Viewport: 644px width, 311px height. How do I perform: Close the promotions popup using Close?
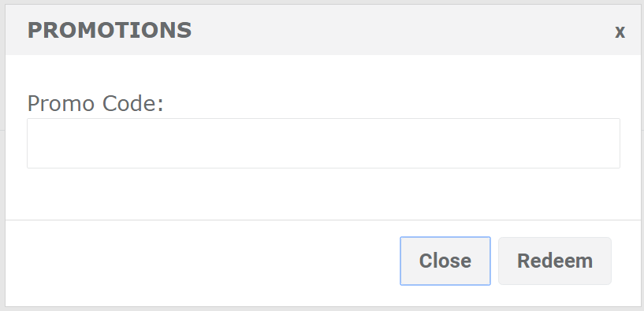point(445,261)
